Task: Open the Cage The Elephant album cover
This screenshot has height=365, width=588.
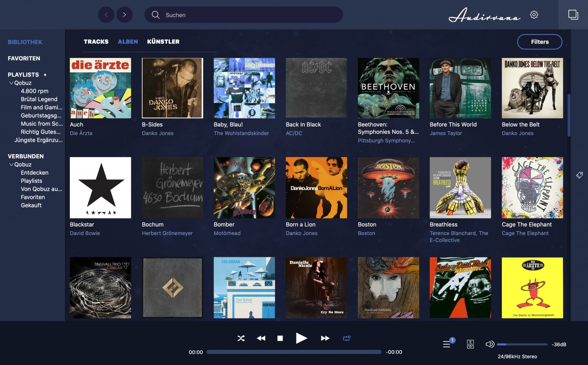Action: 532,188
